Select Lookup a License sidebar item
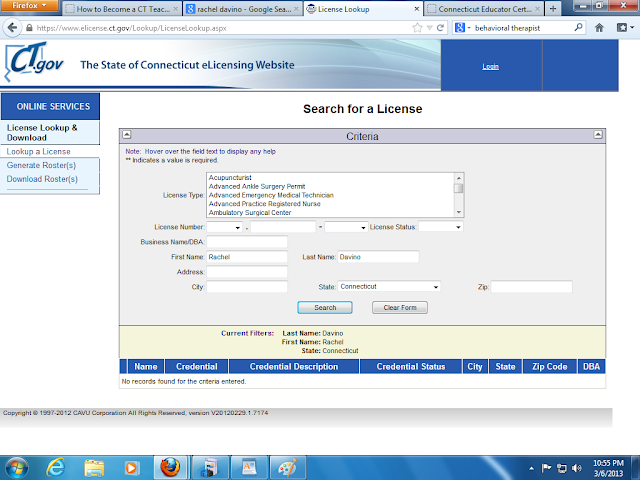 [38, 151]
